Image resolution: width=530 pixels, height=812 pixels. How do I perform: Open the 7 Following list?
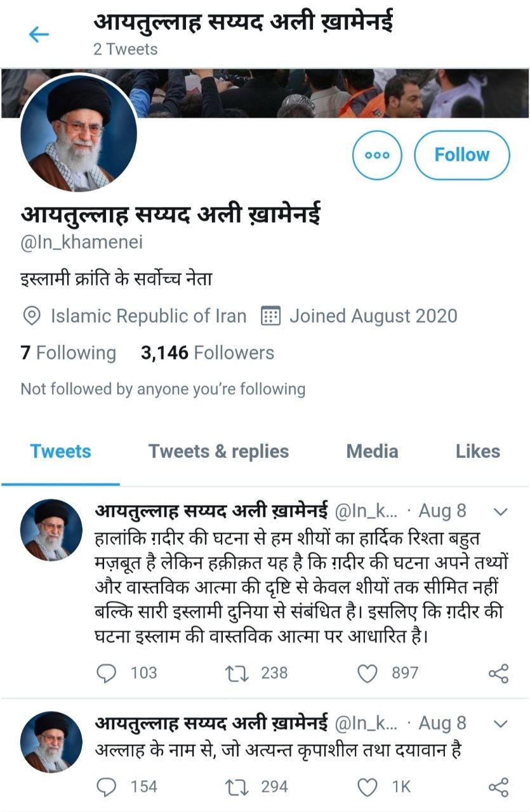pos(68,353)
